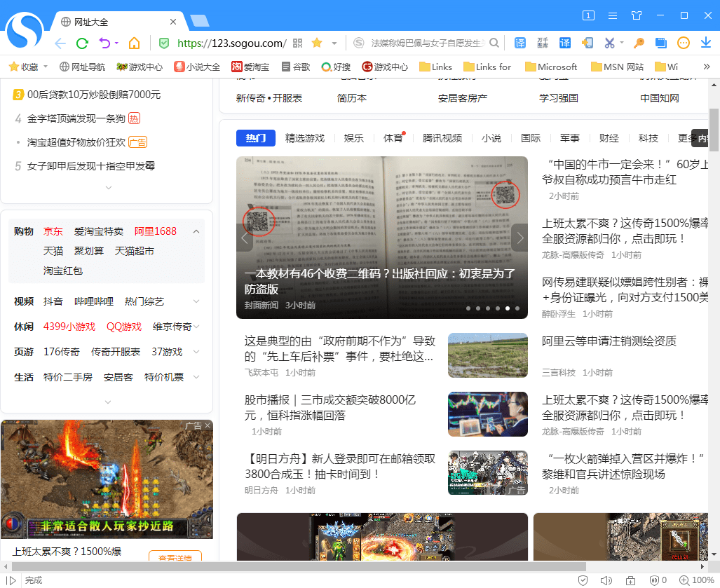Refresh the current page
Screen dimensions: 720x588
[82, 43]
